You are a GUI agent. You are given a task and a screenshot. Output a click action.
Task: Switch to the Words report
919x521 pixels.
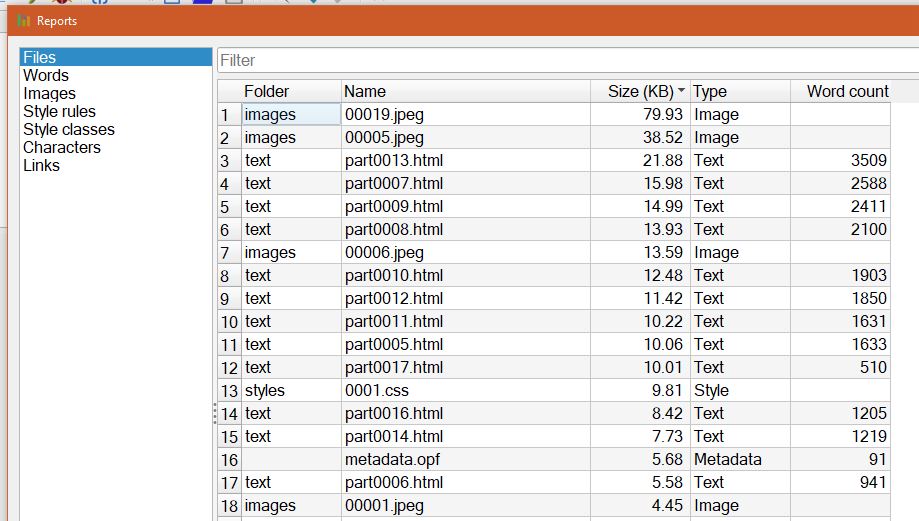click(46, 76)
